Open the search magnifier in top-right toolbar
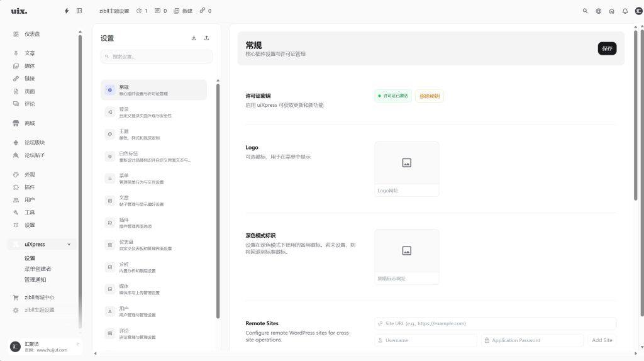This screenshot has height=361, width=644. [586, 11]
